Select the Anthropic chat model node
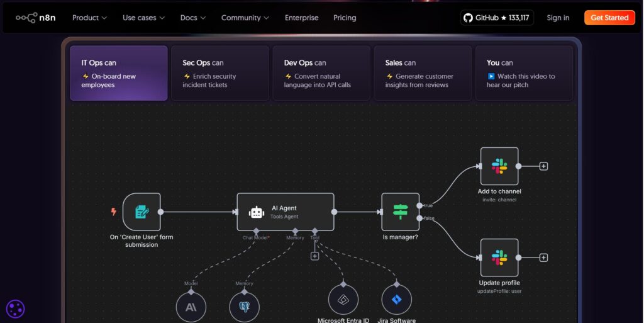 [x=191, y=307]
